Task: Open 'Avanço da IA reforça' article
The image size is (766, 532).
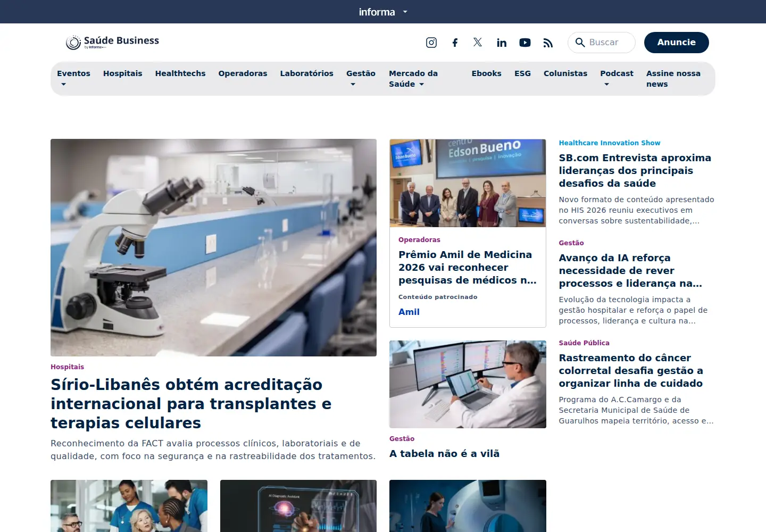Action: click(x=630, y=271)
